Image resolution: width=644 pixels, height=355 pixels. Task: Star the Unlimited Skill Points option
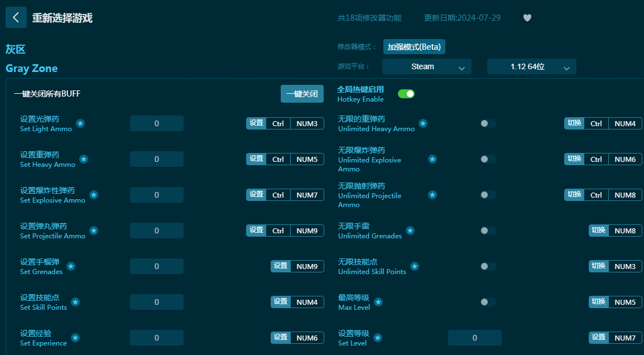[x=415, y=266]
